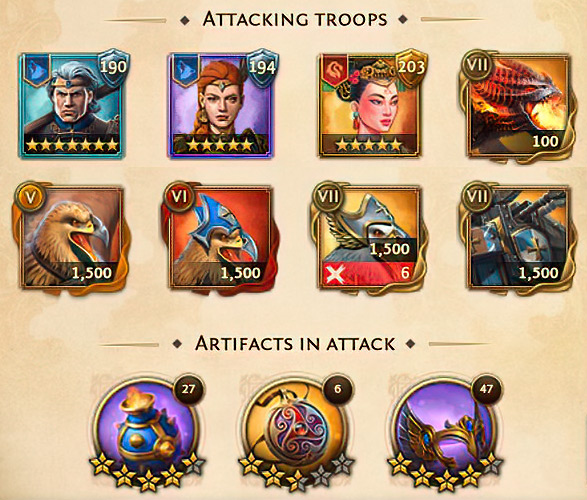Open the tier VII winged-helmet troop with losses
587x500 pixels.
click(x=369, y=238)
